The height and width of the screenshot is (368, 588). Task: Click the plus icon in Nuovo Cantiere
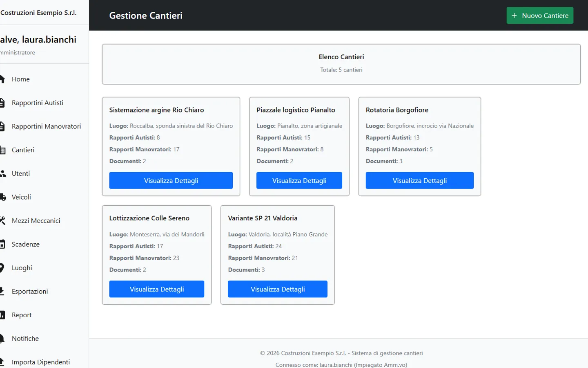pos(514,16)
